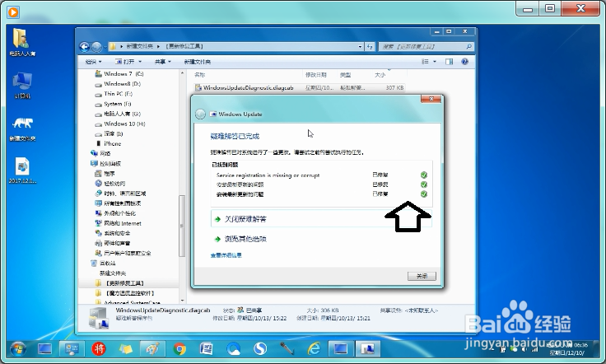Open the 查看详细信息 link

point(226,255)
